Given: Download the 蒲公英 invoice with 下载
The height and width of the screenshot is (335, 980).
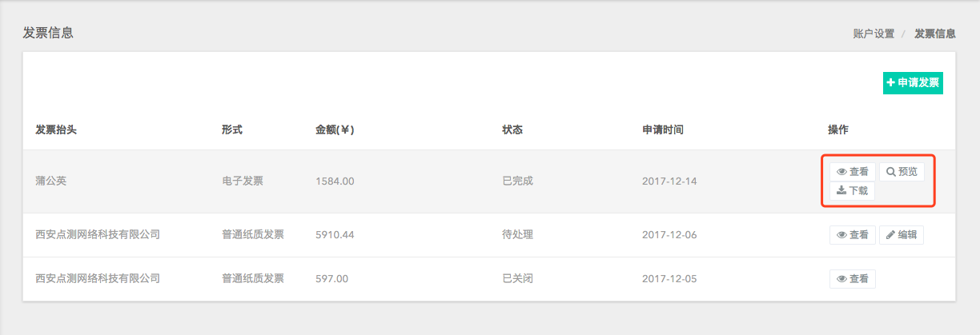Looking at the screenshot, I should 853,191.
